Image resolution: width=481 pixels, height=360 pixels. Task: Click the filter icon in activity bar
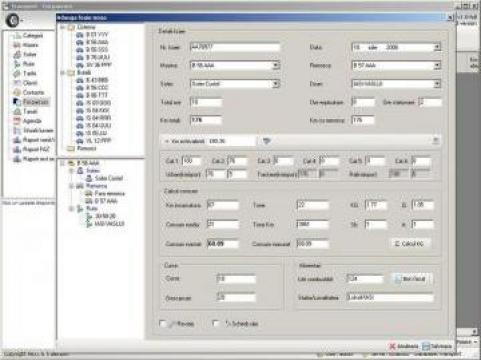[x=266, y=141]
